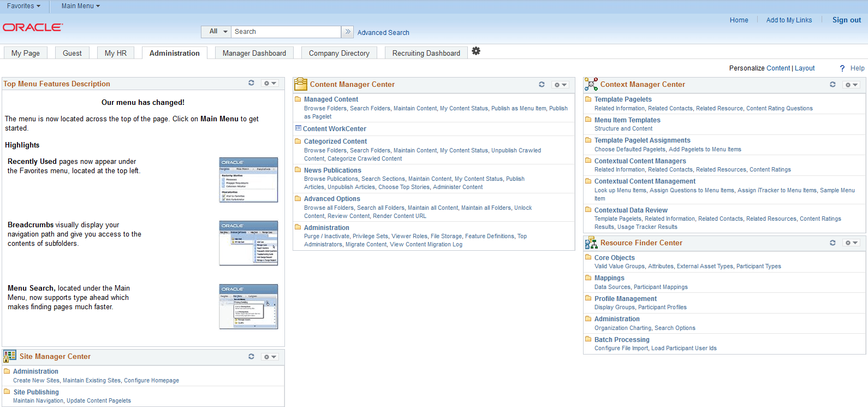Open the Template Pagelet Assignments link
This screenshot has width=868, height=407.
[x=643, y=140]
